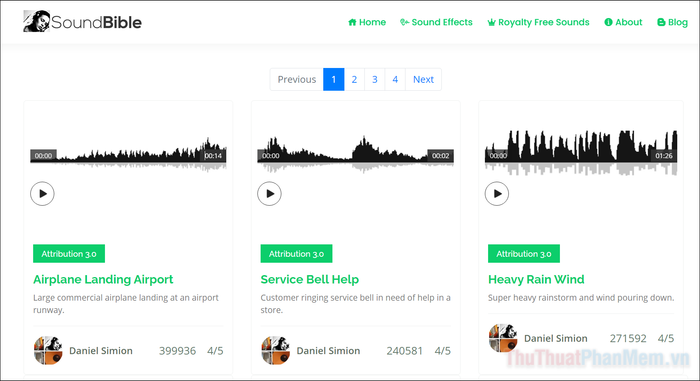The width and height of the screenshot is (700, 381).
Task: Go to page 4 of results
Action: 395,80
